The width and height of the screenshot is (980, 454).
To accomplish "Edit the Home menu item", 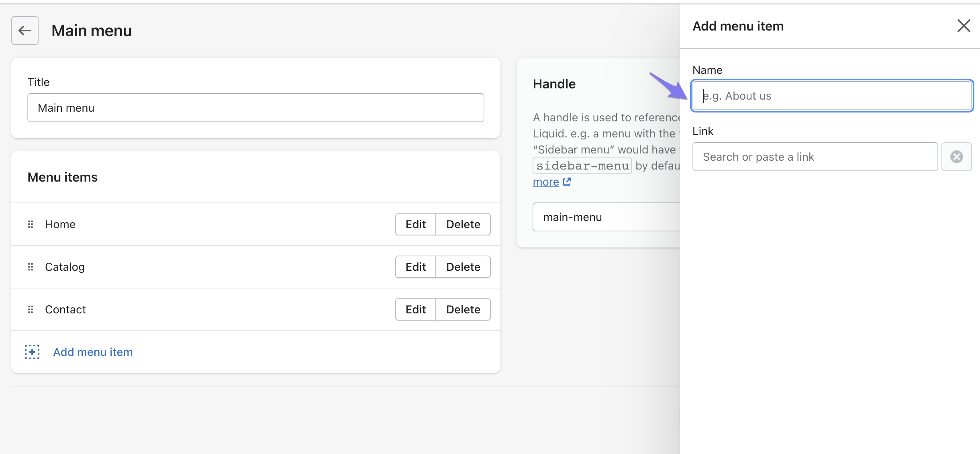I will coord(415,224).
